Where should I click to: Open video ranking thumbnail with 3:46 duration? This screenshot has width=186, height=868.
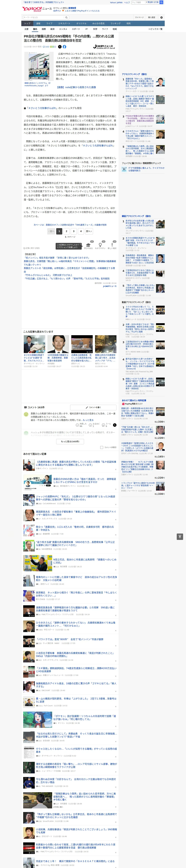[x=160, y=310]
